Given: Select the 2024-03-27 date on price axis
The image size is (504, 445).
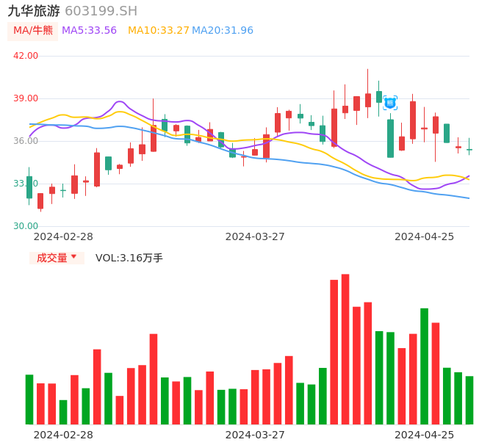Looking at the screenshot, I should point(255,236).
